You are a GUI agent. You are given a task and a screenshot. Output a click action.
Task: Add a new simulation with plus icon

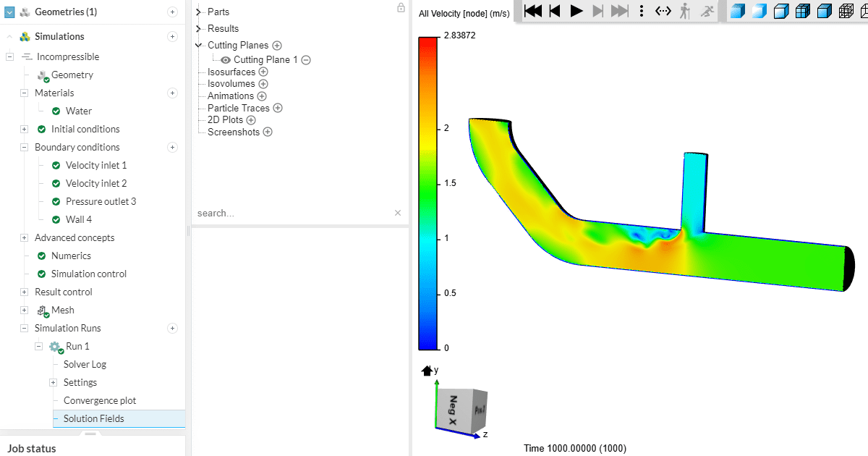(172, 37)
